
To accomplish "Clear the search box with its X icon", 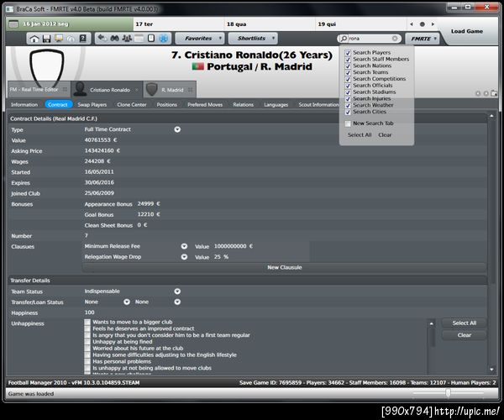I will click(x=395, y=39).
